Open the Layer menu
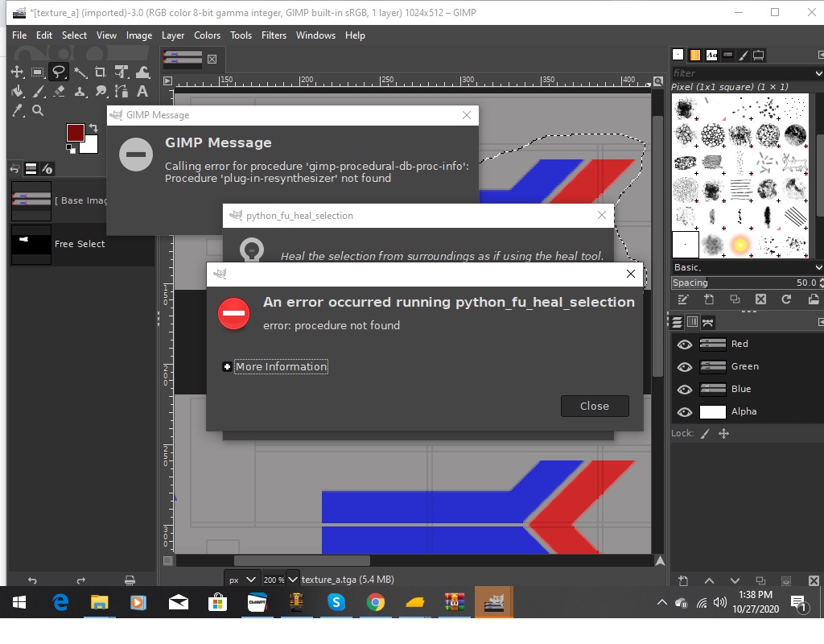The width and height of the screenshot is (824, 644). coord(173,35)
